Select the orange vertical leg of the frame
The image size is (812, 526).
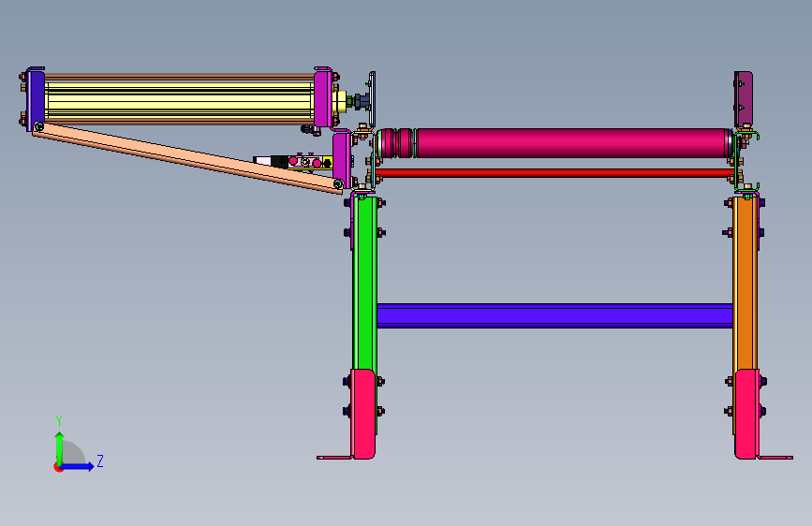click(746, 282)
